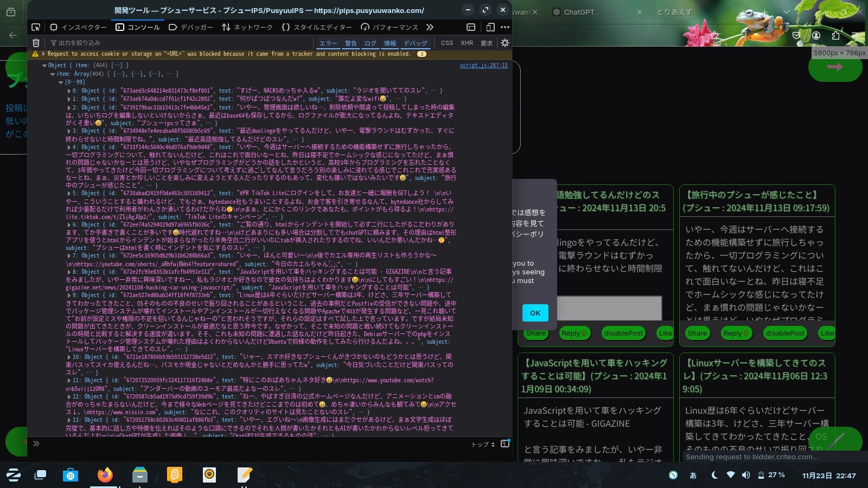This screenshot has height=488, width=868.
Task: Open the volume control in the system tray
Action: click(x=746, y=475)
